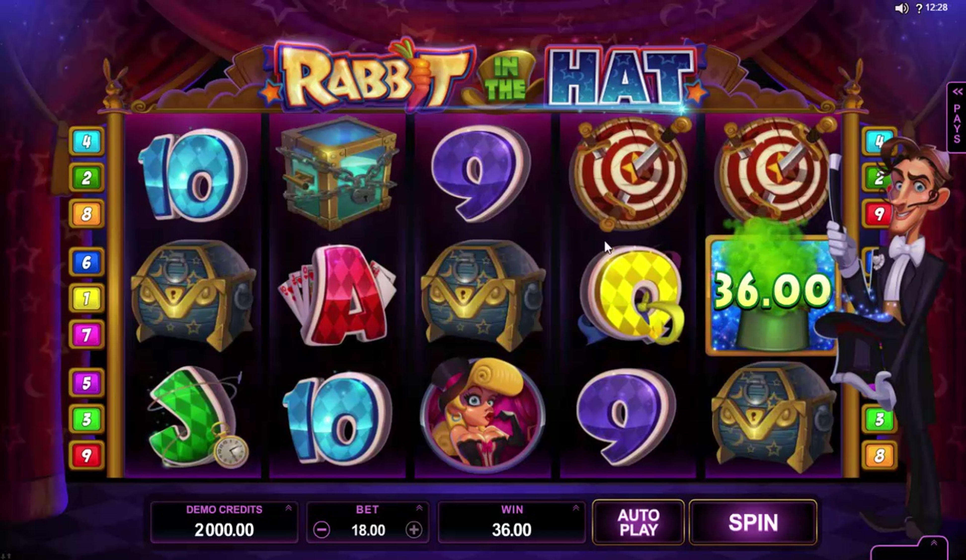
Task: Click the Spin button
Action: coord(753,522)
